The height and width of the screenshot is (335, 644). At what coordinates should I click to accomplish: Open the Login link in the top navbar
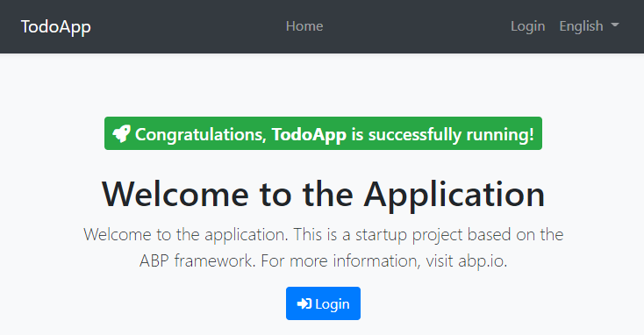click(x=528, y=26)
